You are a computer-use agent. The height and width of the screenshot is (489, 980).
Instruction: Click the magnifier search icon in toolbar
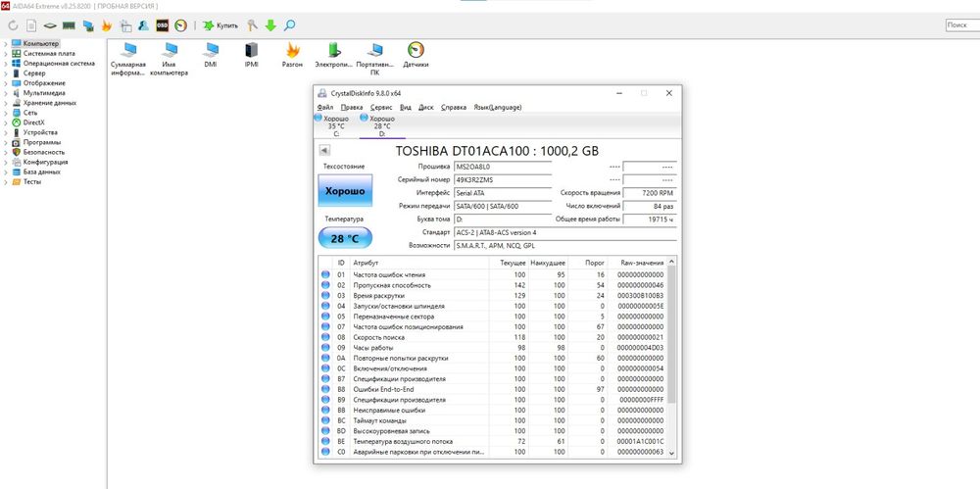tap(289, 25)
